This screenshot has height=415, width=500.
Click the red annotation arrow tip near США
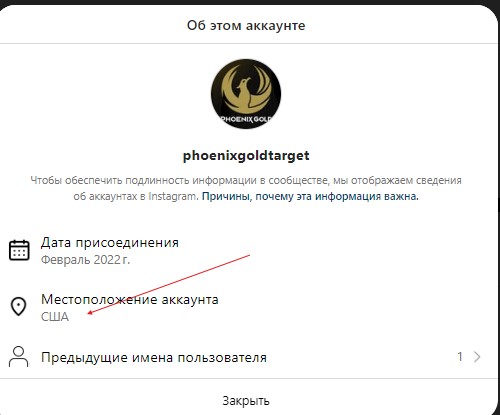89,313
